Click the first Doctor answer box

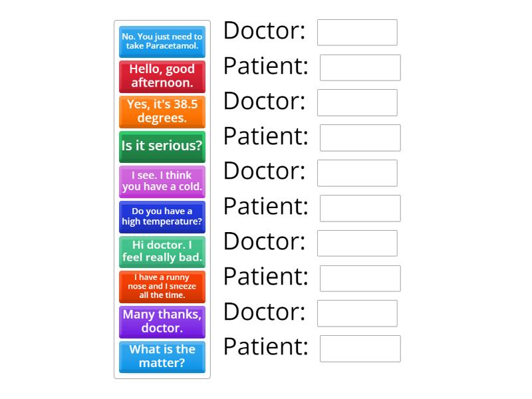(356, 33)
